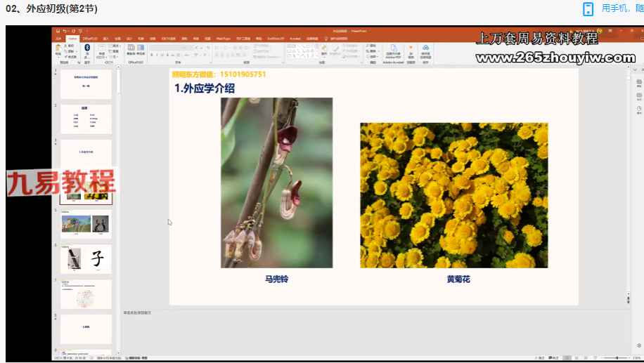This screenshot has height=363, width=644.
Task: Click the 马兜铃 caption text
Action: (x=276, y=279)
